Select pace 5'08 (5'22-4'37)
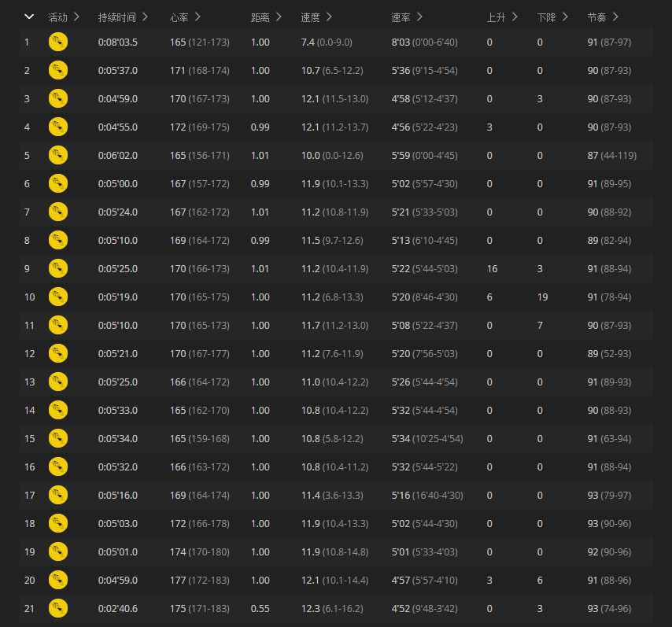 tap(424, 325)
